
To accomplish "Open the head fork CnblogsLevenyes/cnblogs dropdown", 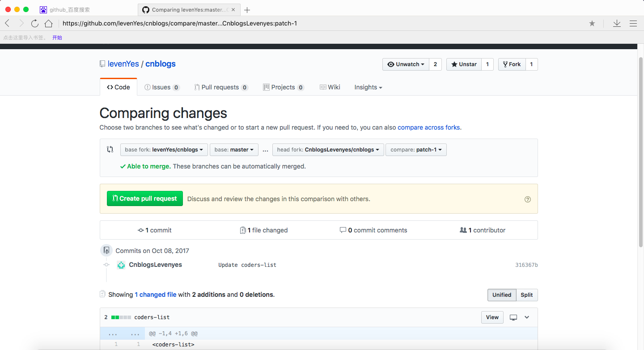I will click(328, 150).
